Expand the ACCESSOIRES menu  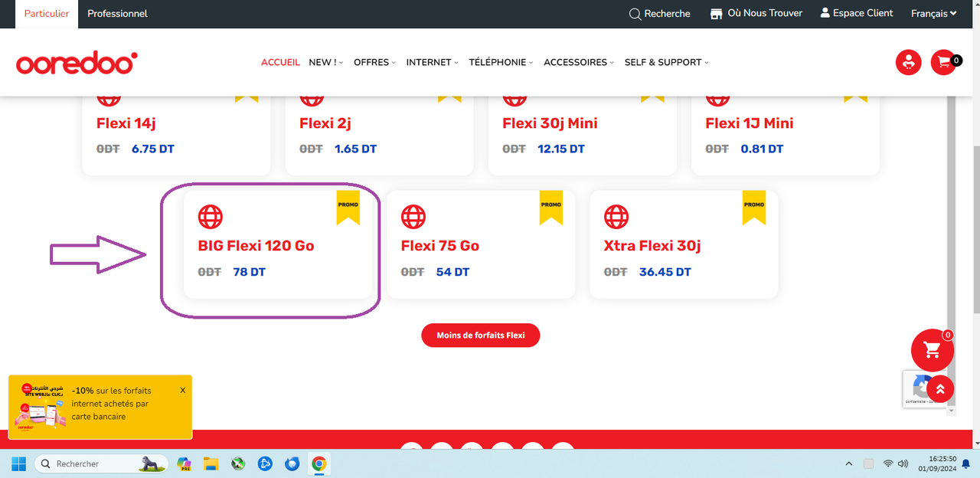point(580,62)
